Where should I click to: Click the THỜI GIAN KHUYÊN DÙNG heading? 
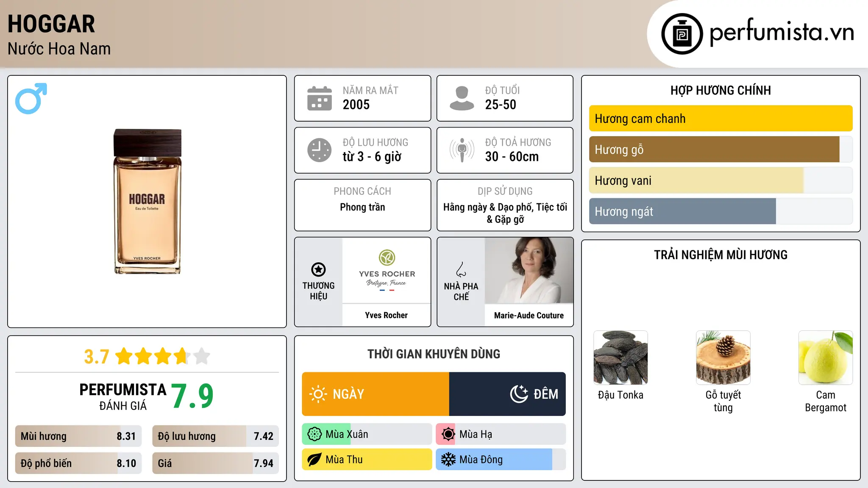coord(434,354)
